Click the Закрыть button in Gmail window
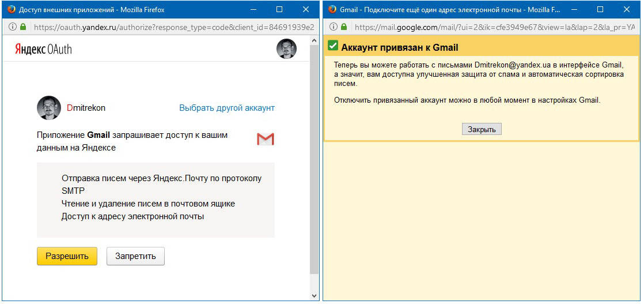Image resolution: width=644 pixels, height=304 pixels. pos(482,129)
